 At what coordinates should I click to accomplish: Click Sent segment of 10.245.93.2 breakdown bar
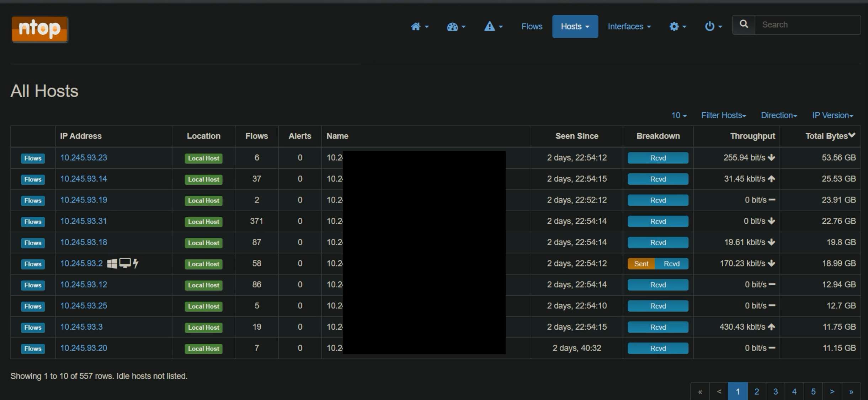tap(641, 264)
